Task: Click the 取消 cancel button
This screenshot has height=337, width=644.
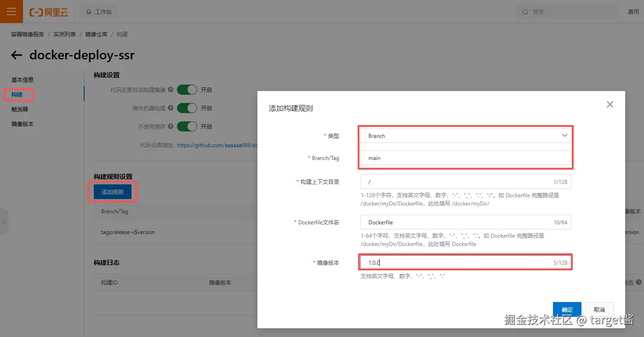Action: click(599, 309)
